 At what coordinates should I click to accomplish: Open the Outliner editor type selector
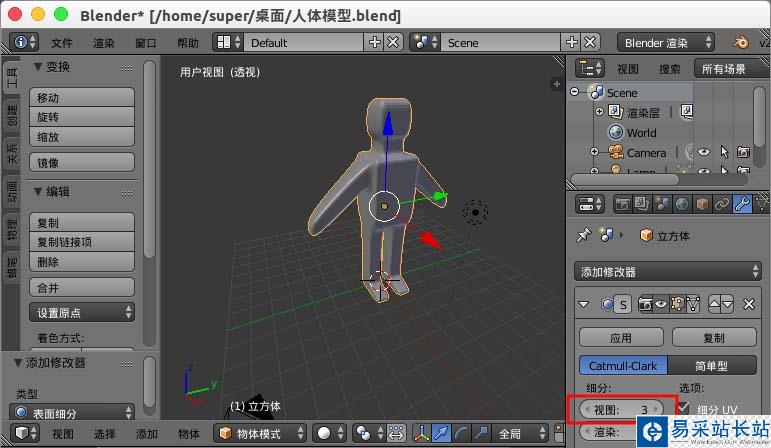pos(589,68)
